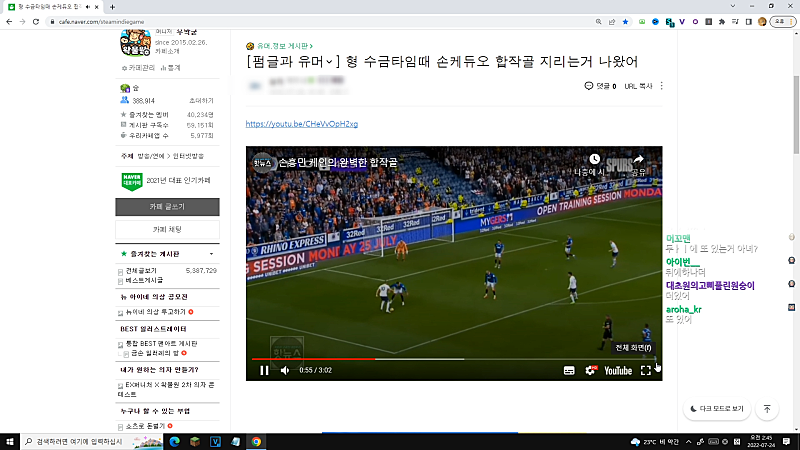Image resolution: width=800 pixels, height=450 pixels.
Task: Open the media control playlist icon
Action: [x=735, y=22]
